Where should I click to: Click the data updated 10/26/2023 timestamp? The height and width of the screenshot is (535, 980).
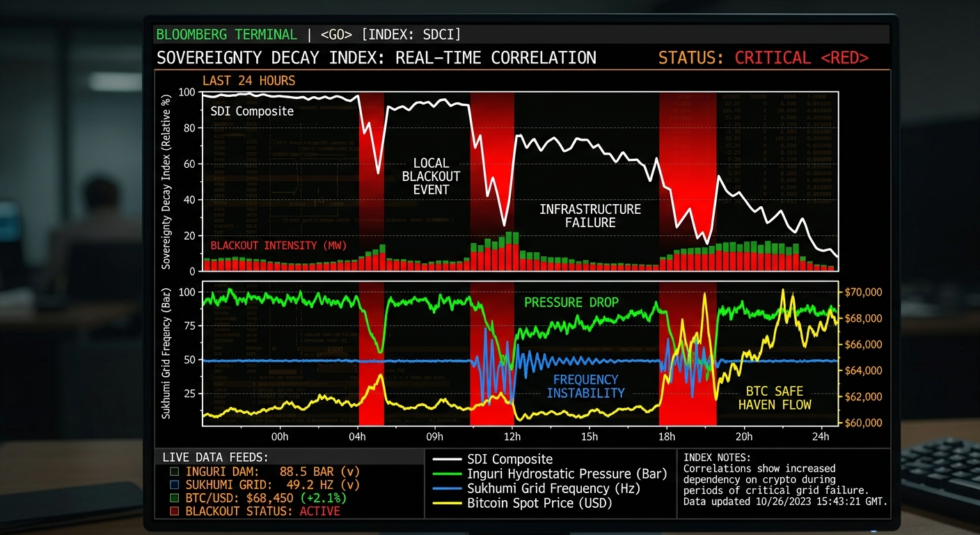(x=786, y=502)
